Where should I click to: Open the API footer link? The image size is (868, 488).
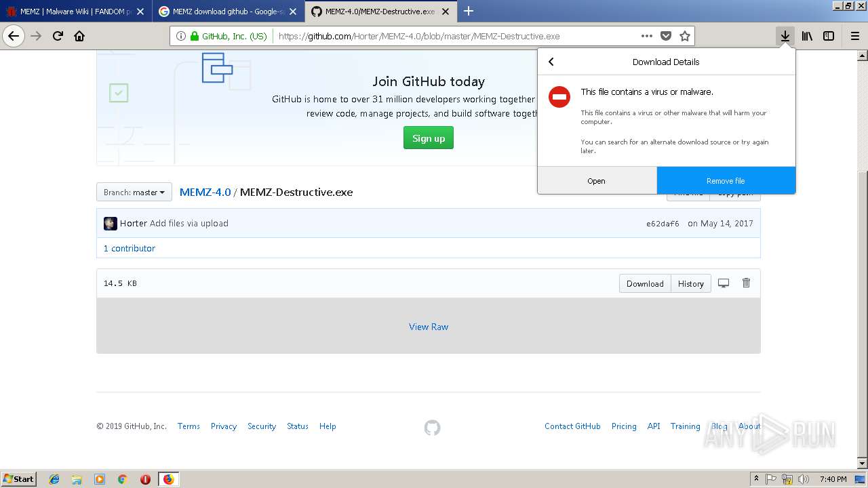[x=654, y=426]
